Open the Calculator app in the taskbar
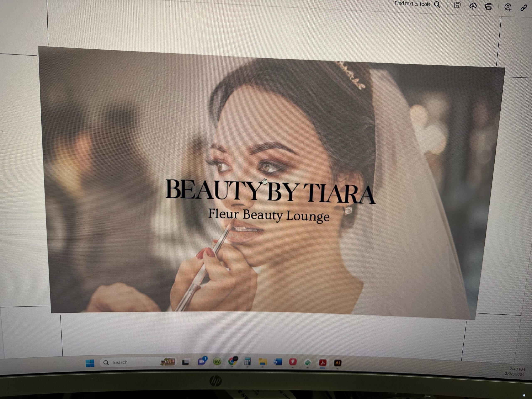 [x=248, y=361]
